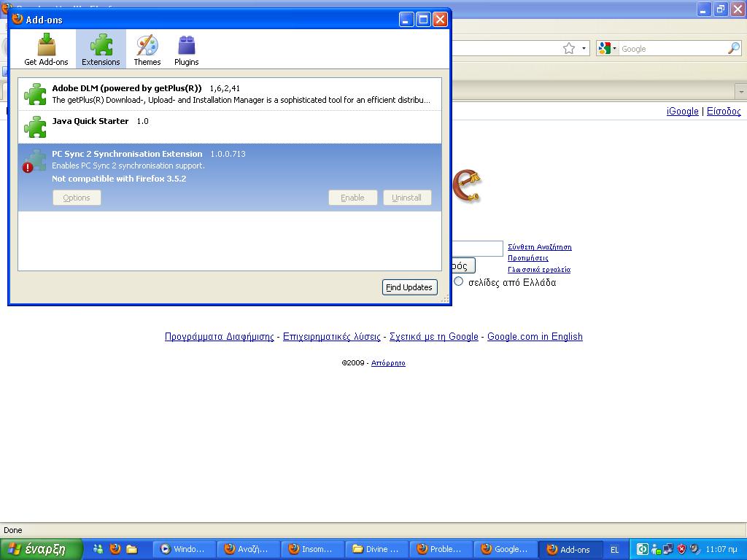Click the Enable button for PC Sync 2
Viewport: 747px width, 560px height.
pos(352,198)
